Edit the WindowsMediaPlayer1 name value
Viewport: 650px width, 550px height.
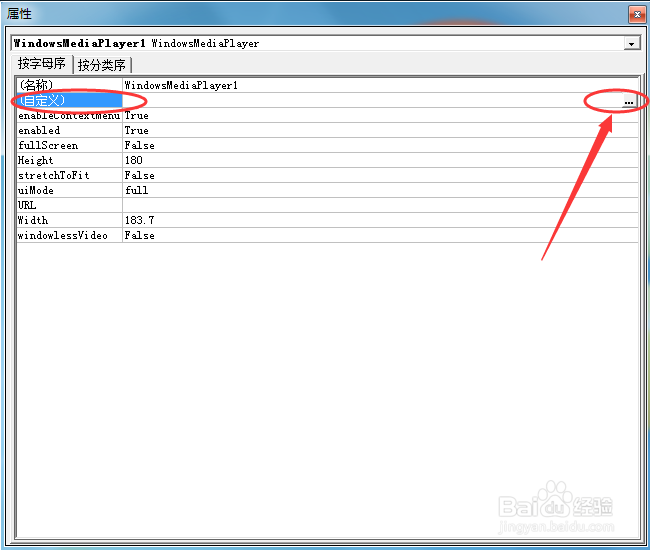[x=380, y=85]
